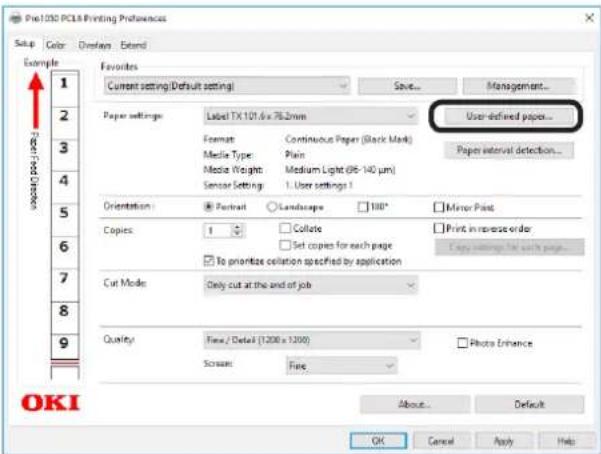This screenshot has width=601, height=454.
Task: Toggle Mirror Print checkbox
Action: [x=438, y=207]
